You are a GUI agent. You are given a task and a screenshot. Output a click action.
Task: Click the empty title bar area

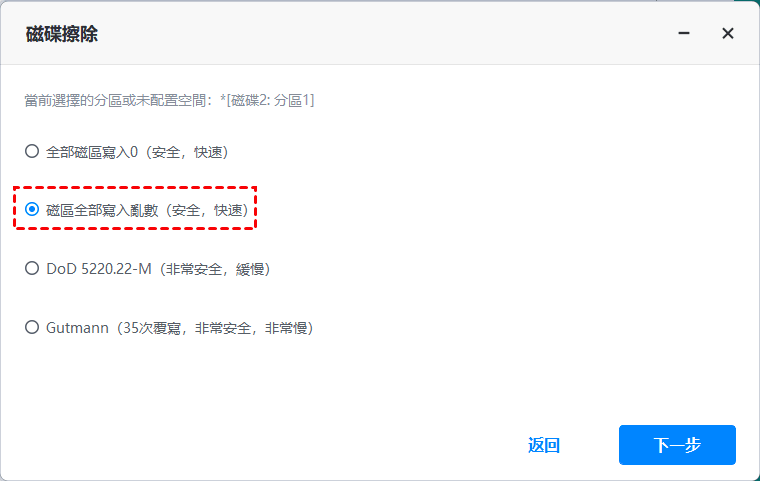pyautogui.click(x=388, y=33)
